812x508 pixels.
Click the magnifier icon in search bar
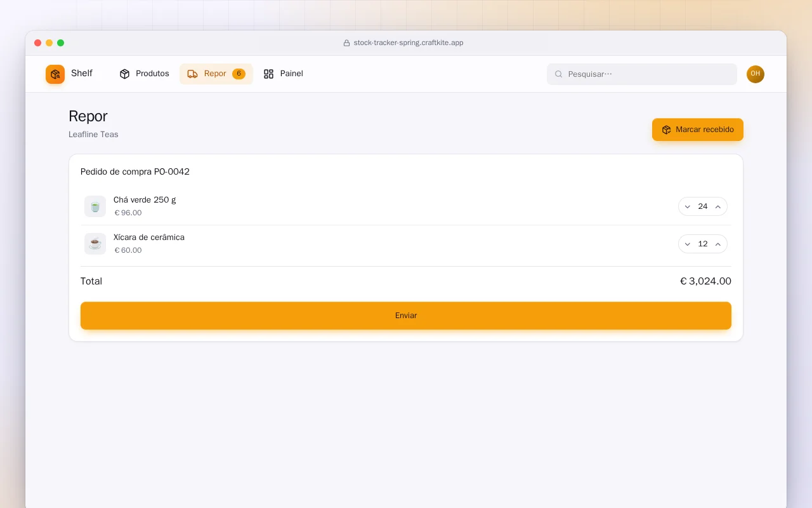coord(559,74)
